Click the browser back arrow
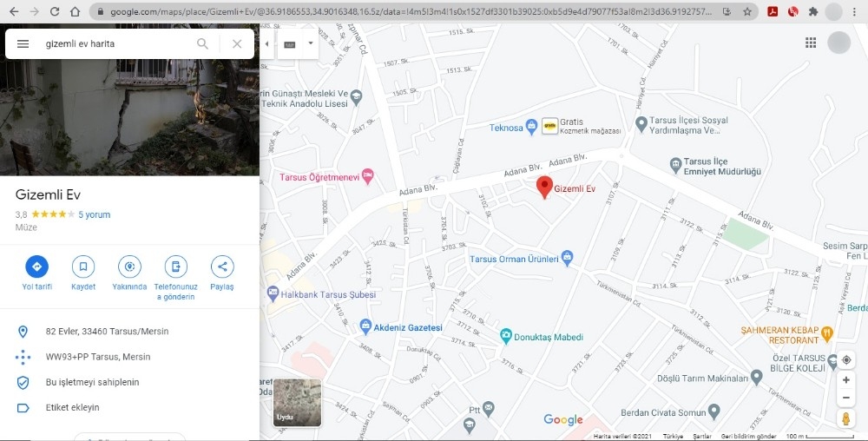 click(14, 11)
